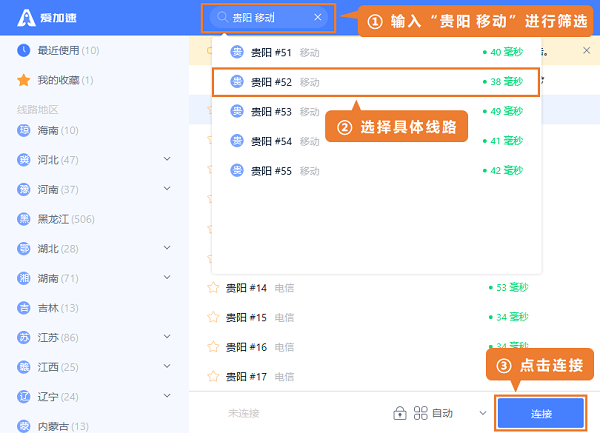This screenshot has height=433, width=600.
Task: Expand the 江西 region chevron
Action: coord(167,366)
